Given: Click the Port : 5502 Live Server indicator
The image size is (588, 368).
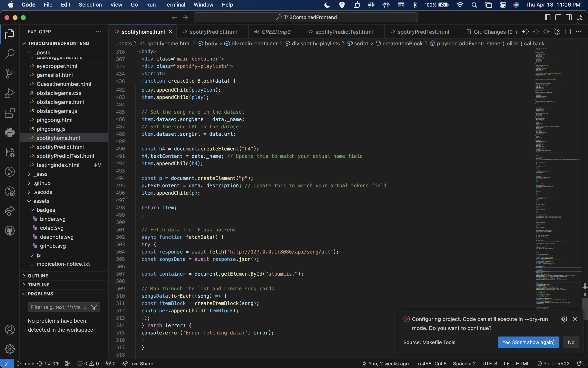Looking at the screenshot, I should point(553,363).
